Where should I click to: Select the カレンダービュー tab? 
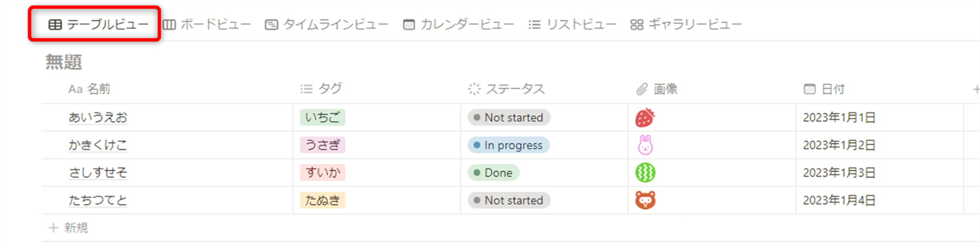click(x=458, y=24)
